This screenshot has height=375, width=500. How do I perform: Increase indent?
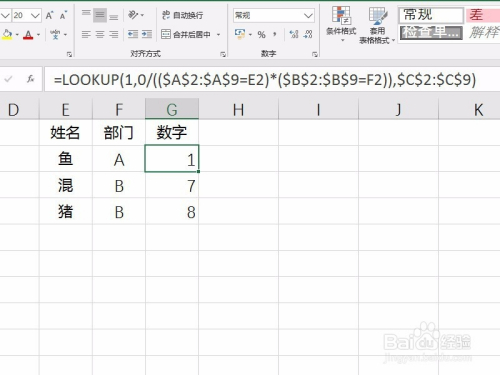[147, 34]
